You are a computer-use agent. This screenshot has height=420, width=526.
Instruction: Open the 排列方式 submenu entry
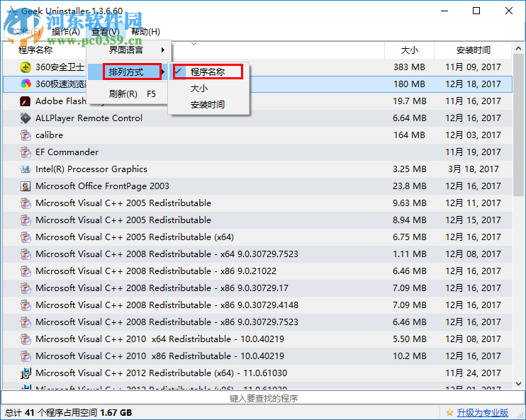point(129,72)
